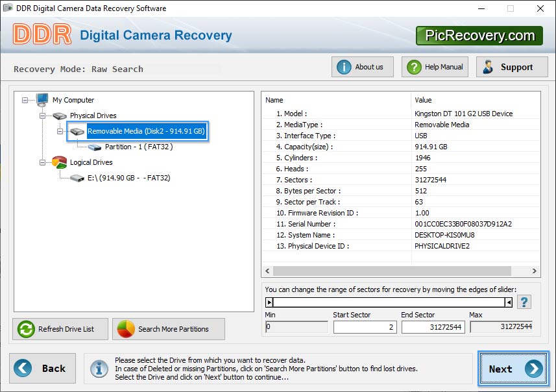The height and width of the screenshot is (392, 556).
Task: Collapse the Removable Media Disk2 node
Action: [60, 131]
